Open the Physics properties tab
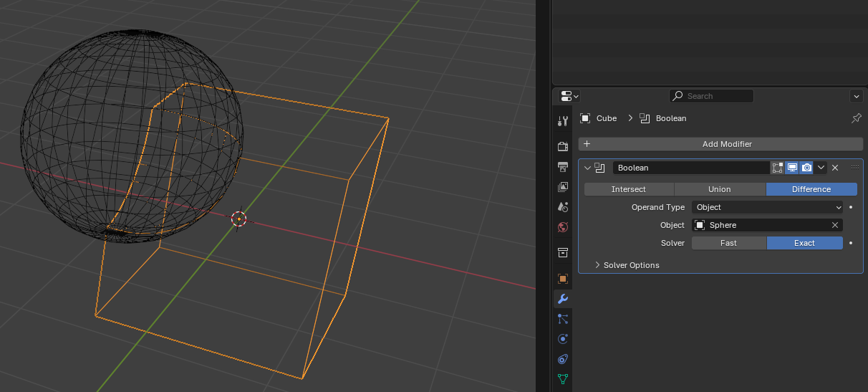 pos(563,339)
